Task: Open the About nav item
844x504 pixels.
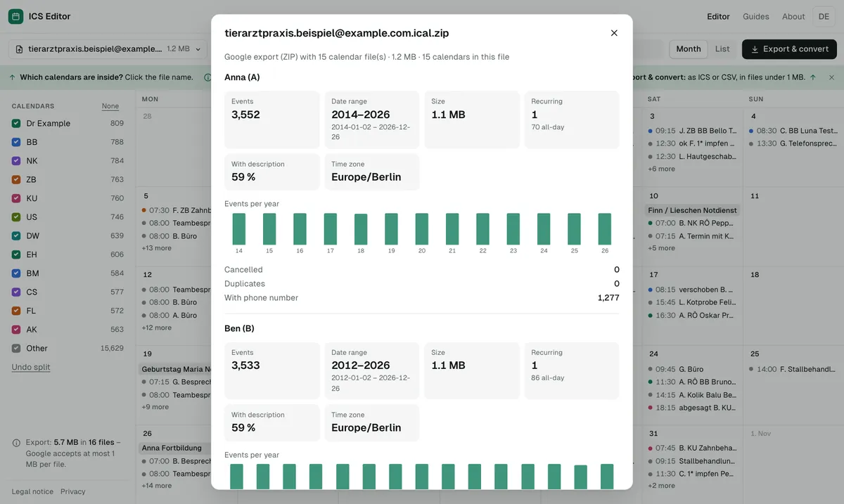Action: click(x=793, y=16)
